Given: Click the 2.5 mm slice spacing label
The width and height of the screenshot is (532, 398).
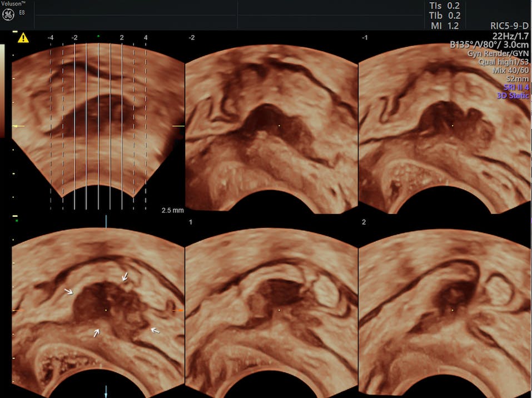Looking at the screenshot, I should pos(172,211).
